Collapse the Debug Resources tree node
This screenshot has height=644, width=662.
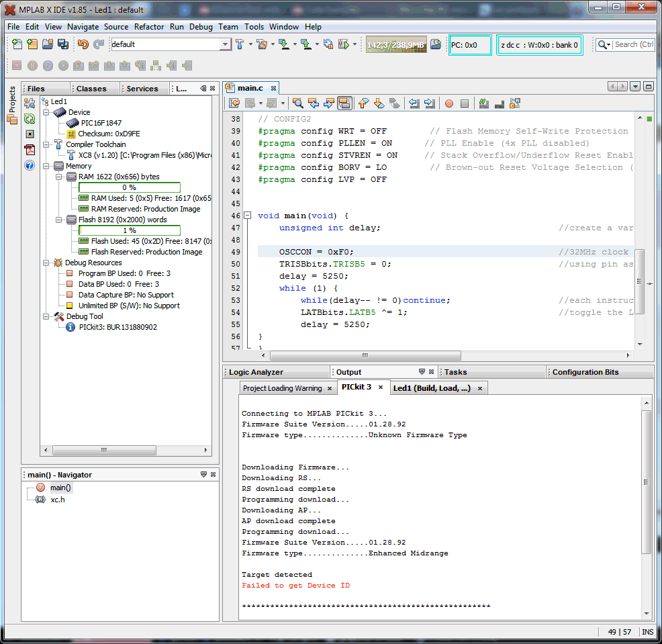pyautogui.click(x=46, y=263)
